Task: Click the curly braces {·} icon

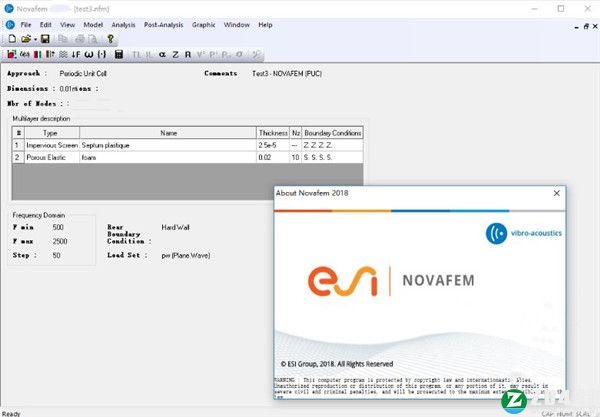Action: pyautogui.click(x=102, y=54)
